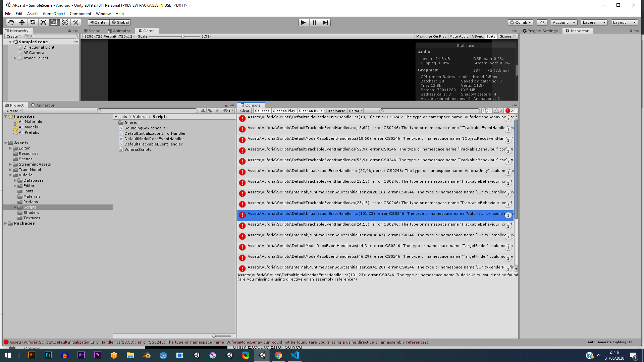Image resolution: width=644 pixels, height=362 pixels.
Task: Select the Scale tool
Action: pyautogui.click(x=43, y=22)
